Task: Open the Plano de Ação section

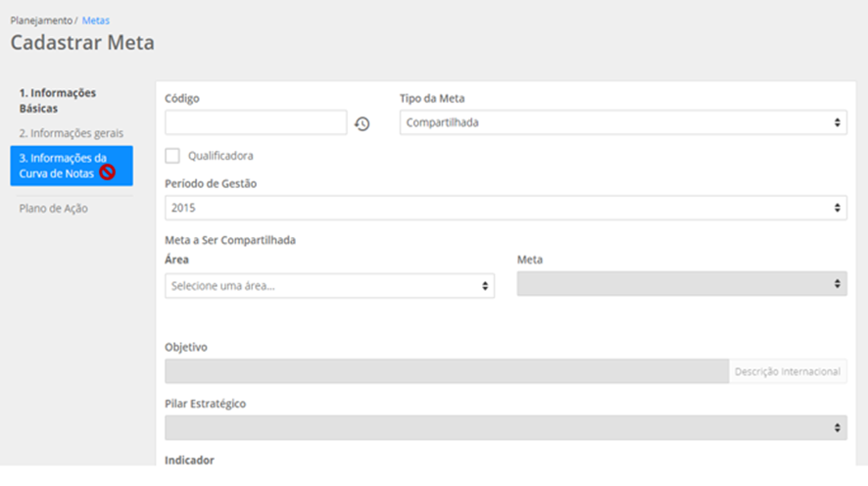Action: pyautogui.click(x=54, y=208)
